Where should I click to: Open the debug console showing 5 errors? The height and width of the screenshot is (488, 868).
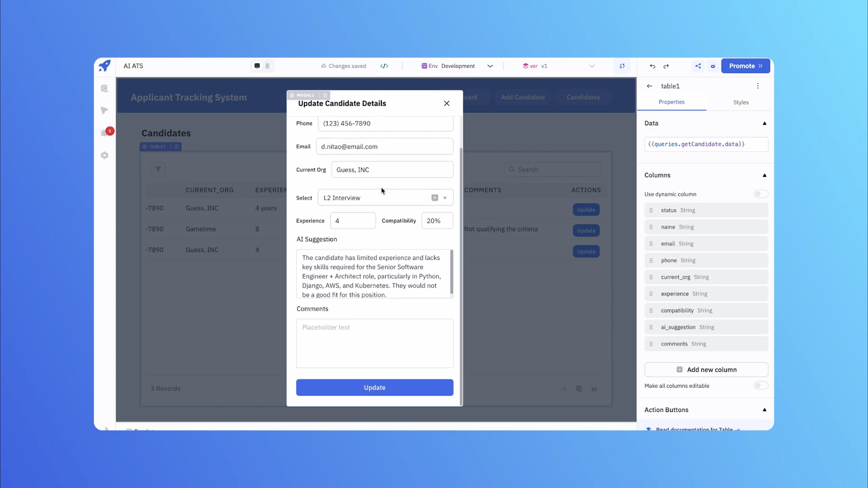(x=105, y=132)
